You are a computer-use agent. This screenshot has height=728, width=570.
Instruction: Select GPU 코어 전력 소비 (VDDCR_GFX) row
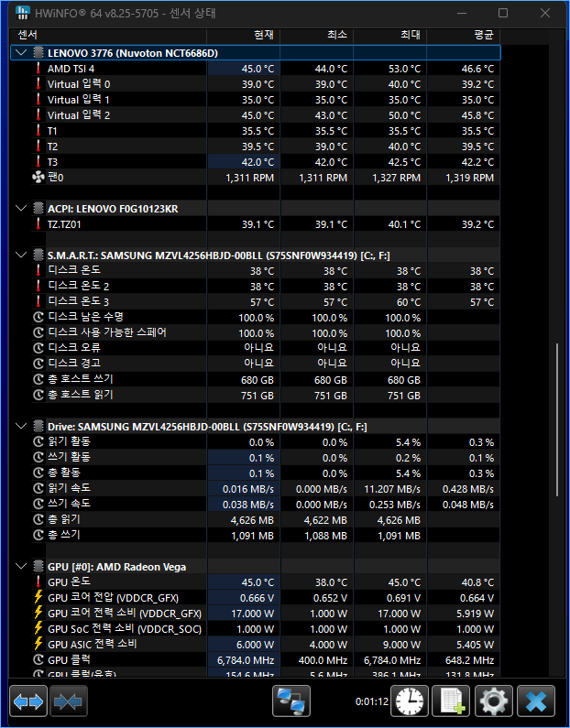coord(125,614)
